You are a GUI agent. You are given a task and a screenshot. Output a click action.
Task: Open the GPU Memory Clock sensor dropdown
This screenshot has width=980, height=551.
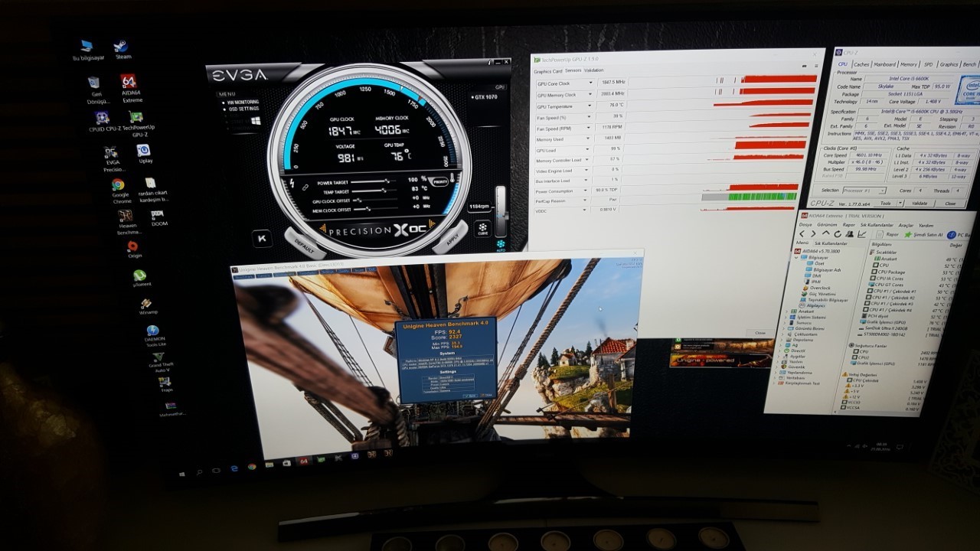pyautogui.click(x=590, y=95)
